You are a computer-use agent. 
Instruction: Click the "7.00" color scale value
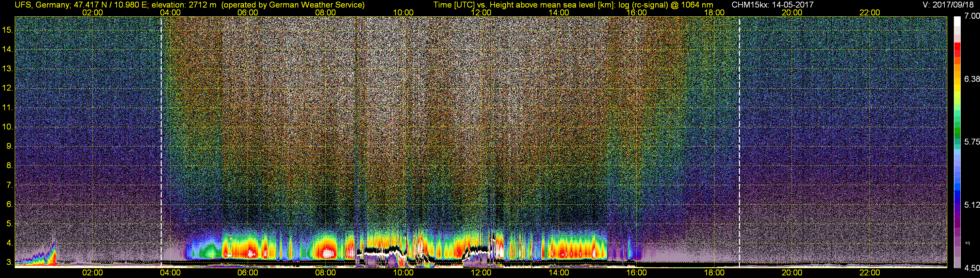[972, 16]
